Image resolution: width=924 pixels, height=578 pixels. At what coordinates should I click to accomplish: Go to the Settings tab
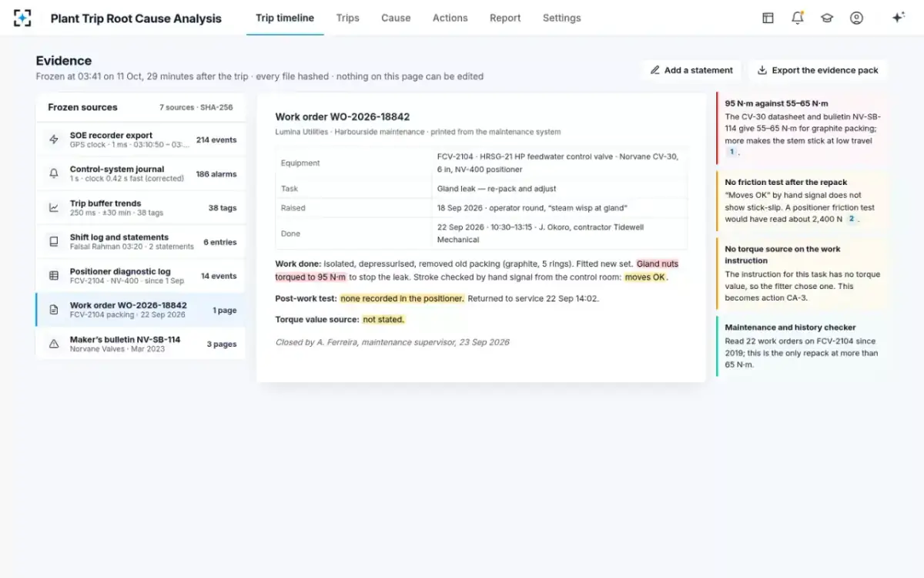pyautogui.click(x=562, y=18)
